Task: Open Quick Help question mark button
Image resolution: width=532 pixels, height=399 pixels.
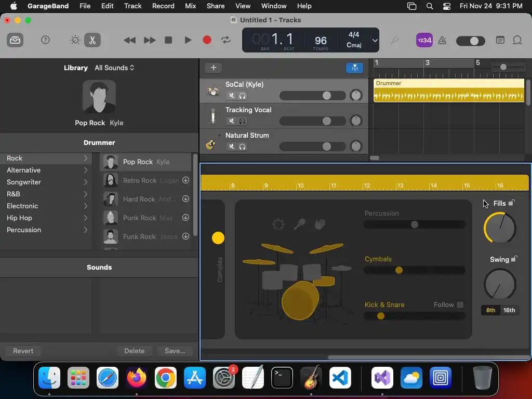Action: 45,40
